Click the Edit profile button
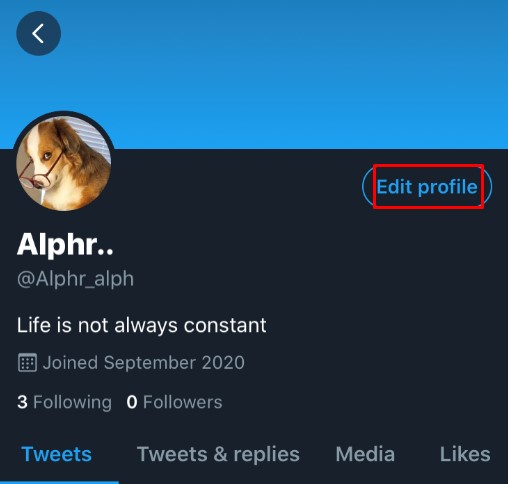Image resolution: width=508 pixels, height=484 pixels. coord(427,186)
